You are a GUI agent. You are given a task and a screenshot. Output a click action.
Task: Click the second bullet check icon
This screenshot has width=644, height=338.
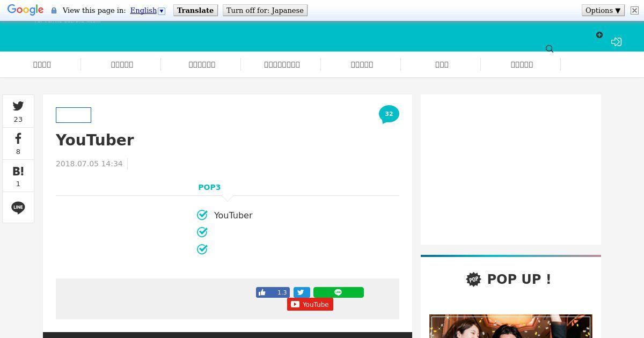coord(202,232)
